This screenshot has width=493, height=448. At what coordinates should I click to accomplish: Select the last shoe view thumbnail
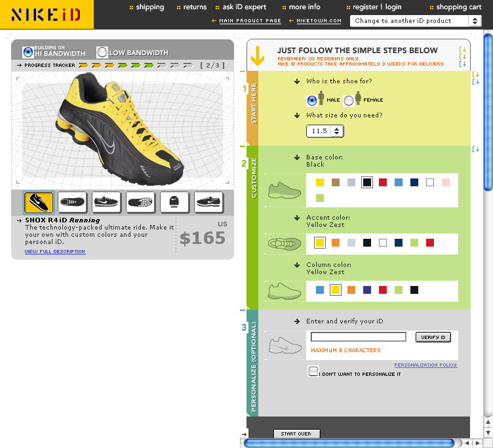[x=208, y=202]
